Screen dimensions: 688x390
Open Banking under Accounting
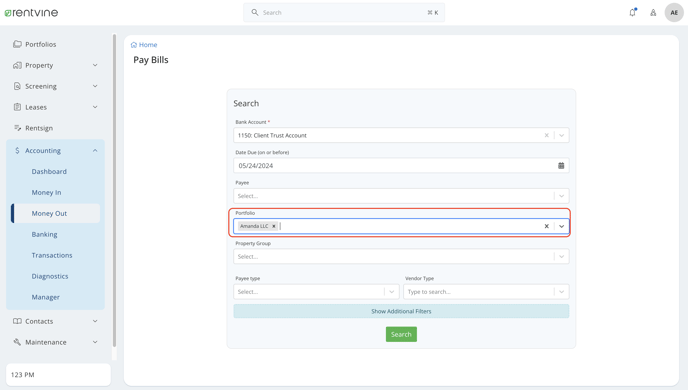pos(44,234)
